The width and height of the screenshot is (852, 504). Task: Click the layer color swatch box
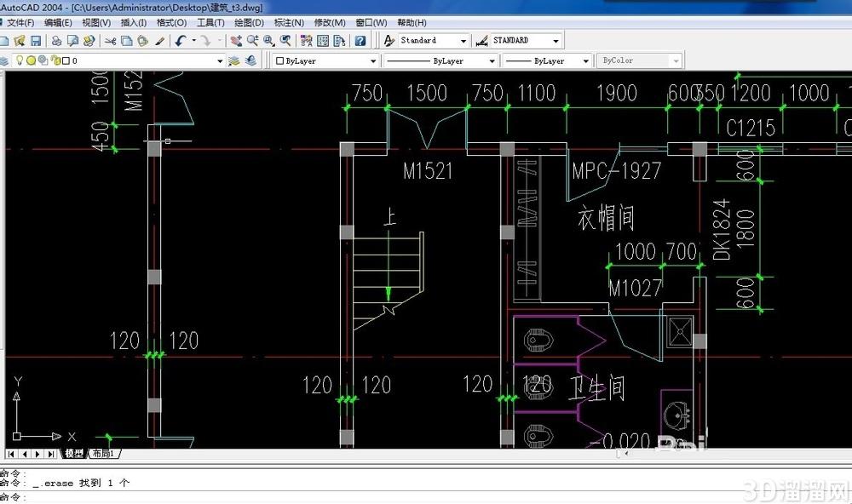pyautogui.click(x=66, y=60)
